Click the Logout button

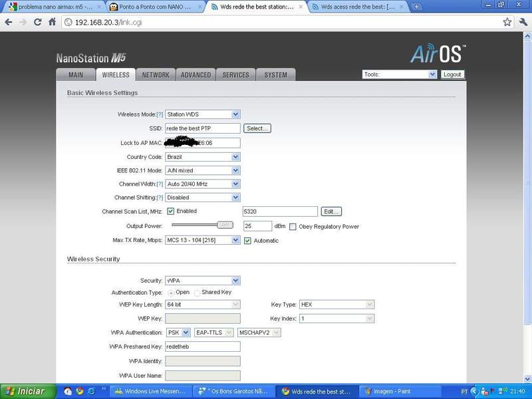pyautogui.click(x=452, y=74)
